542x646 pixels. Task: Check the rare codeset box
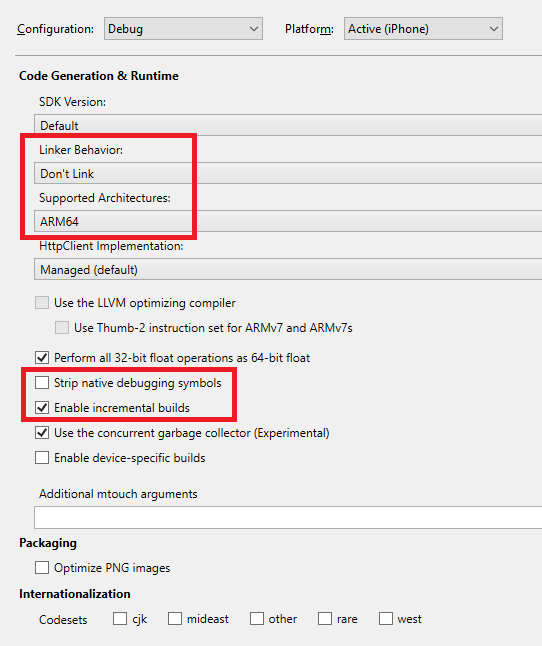point(325,619)
